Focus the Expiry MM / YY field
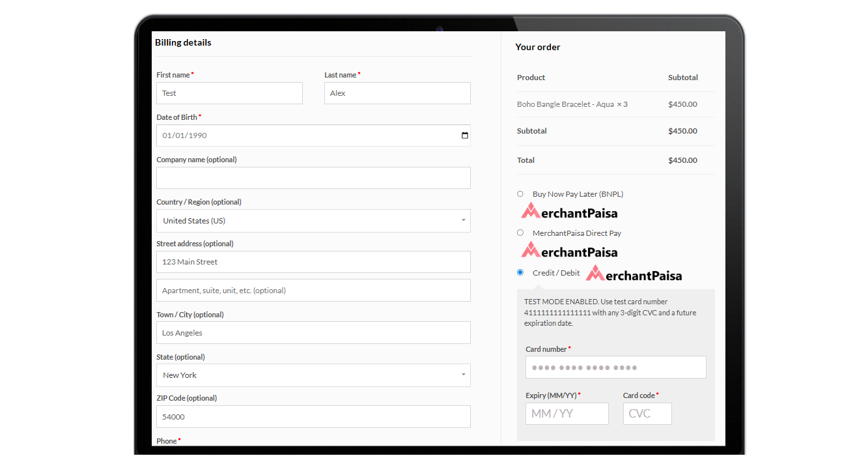 (567, 414)
